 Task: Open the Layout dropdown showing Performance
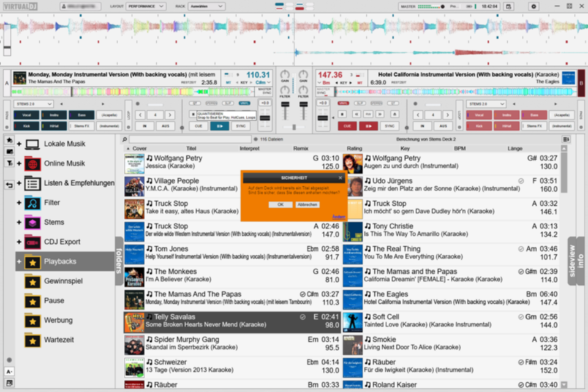click(x=146, y=6)
